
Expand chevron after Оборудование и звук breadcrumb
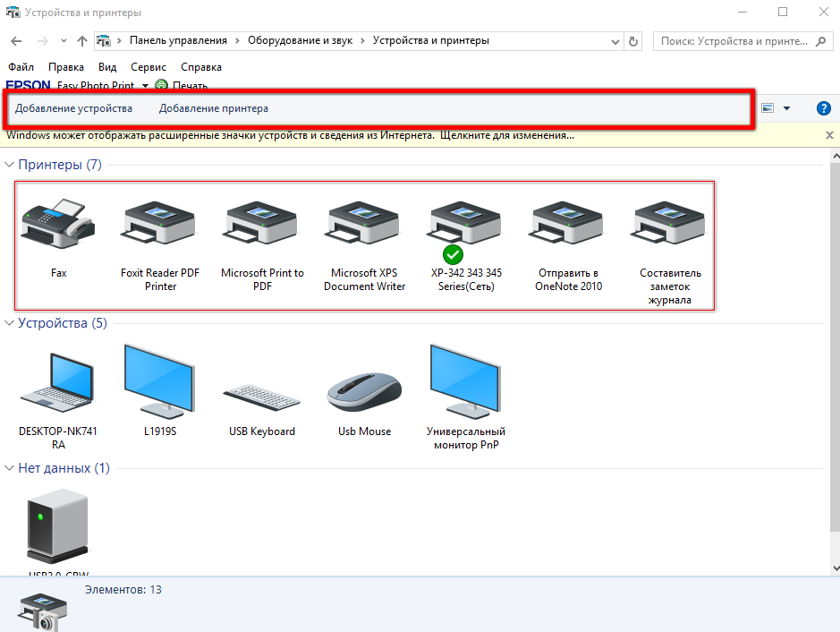tap(362, 41)
